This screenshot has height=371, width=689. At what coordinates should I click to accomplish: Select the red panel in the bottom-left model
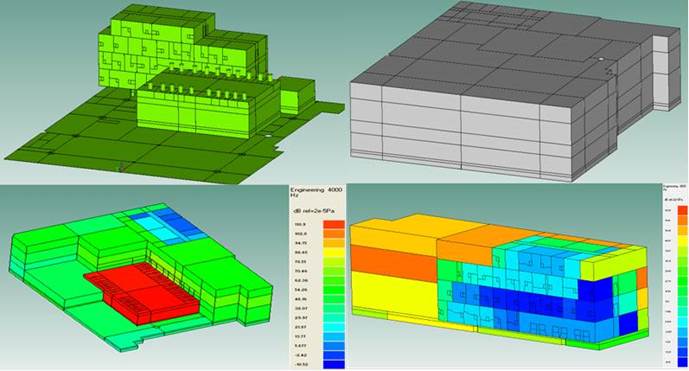[x=143, y=294]
